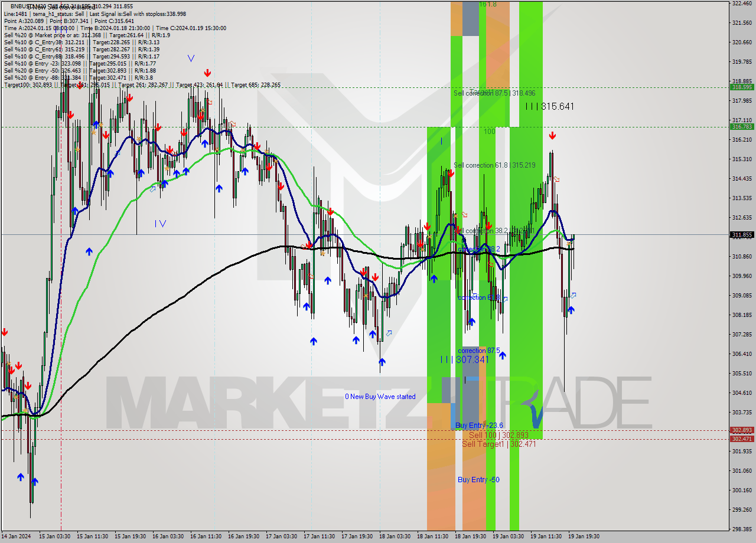Click the green 318.595 price tag on axis
This screenshot has width=756, height=543.
[742, 87]
